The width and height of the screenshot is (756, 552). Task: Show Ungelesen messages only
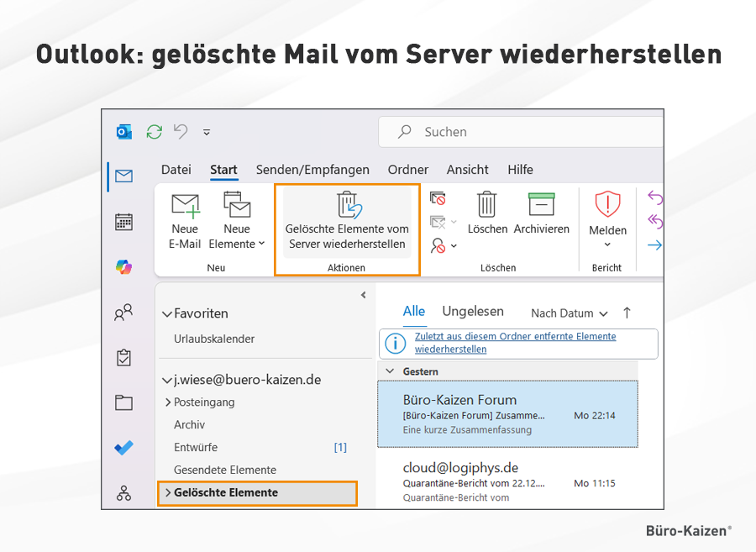tap(473, 312)
